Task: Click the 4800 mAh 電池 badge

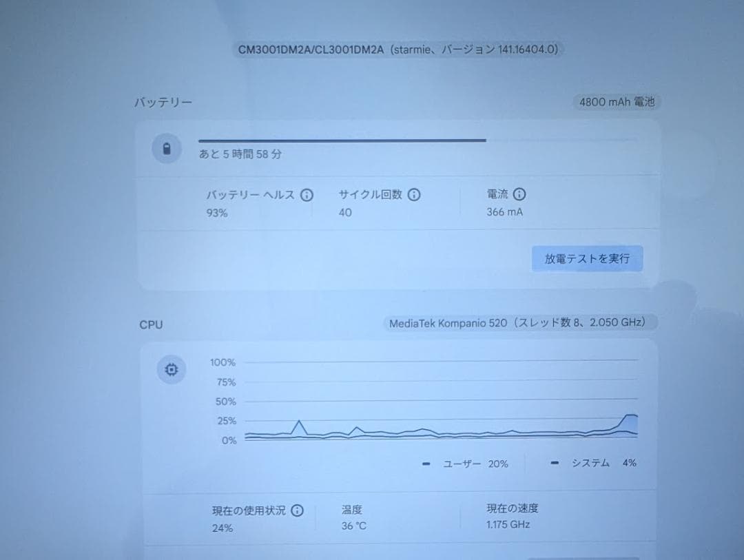Action: (617, 101)
